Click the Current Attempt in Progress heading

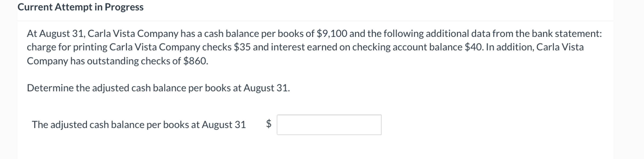point(80,7)
